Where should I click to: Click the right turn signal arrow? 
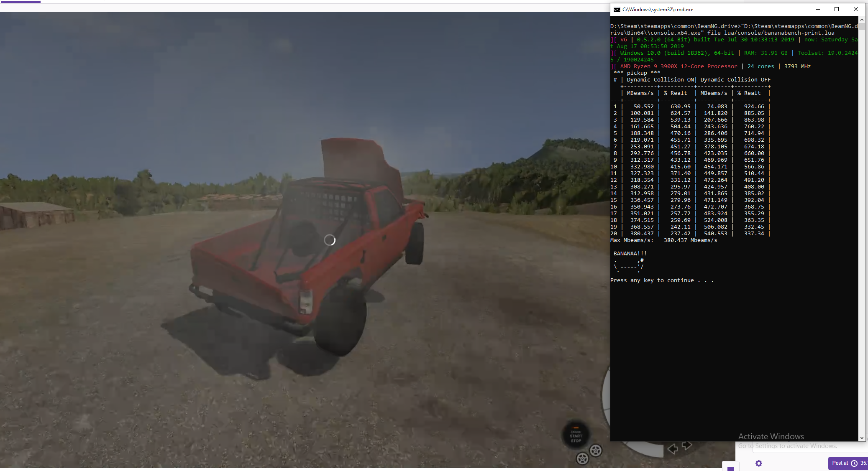686,446
